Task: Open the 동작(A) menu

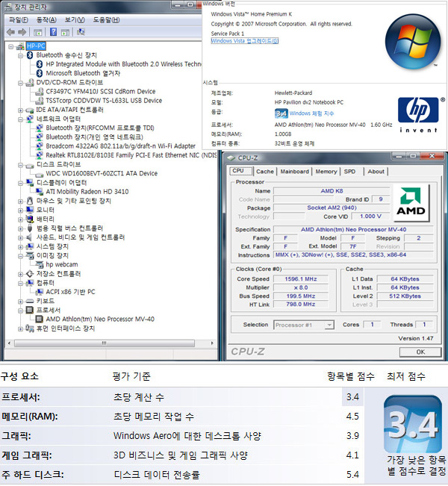Action: coord(46,20)
